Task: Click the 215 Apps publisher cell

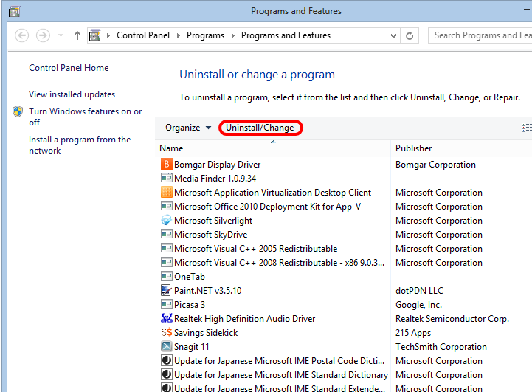Action: 413,333
